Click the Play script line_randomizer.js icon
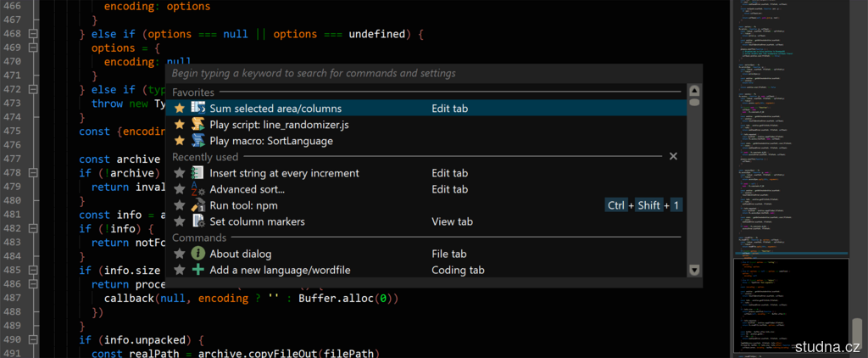The image size is (868, 358). point(198,125)
